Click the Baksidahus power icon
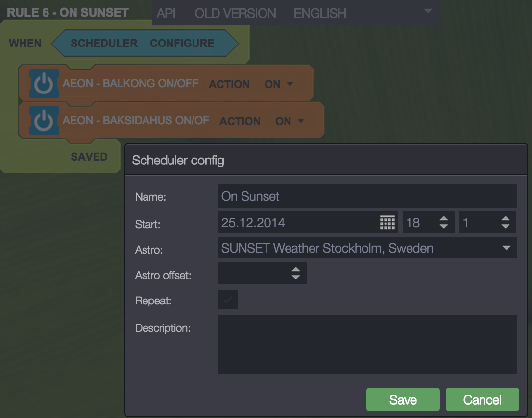 click(x=44, y=121)
